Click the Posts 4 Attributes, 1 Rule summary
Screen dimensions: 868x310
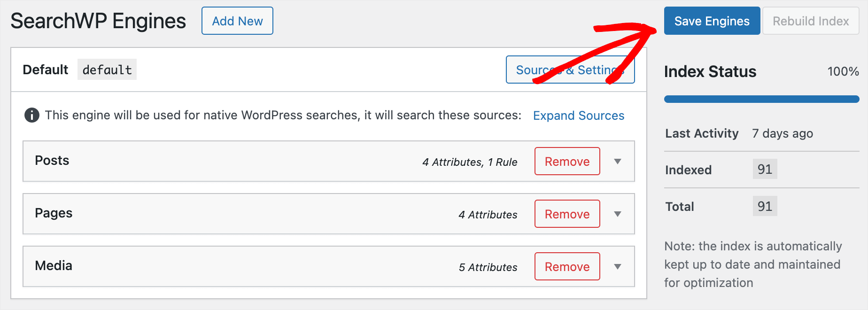(x=470, y=162)
